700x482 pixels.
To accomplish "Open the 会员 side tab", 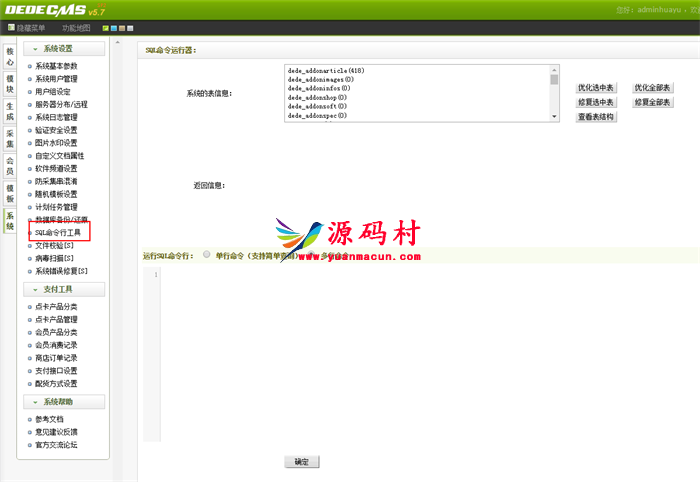I will tap(9, 164).
